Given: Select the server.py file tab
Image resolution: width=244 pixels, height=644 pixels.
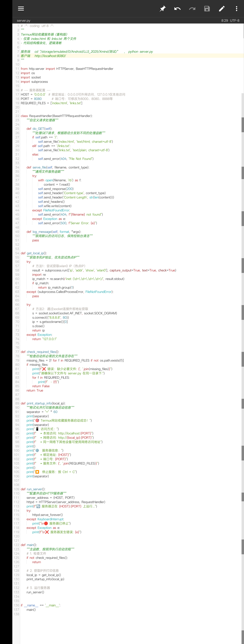Looking at the screenshot, I should [x=24, y=21].
